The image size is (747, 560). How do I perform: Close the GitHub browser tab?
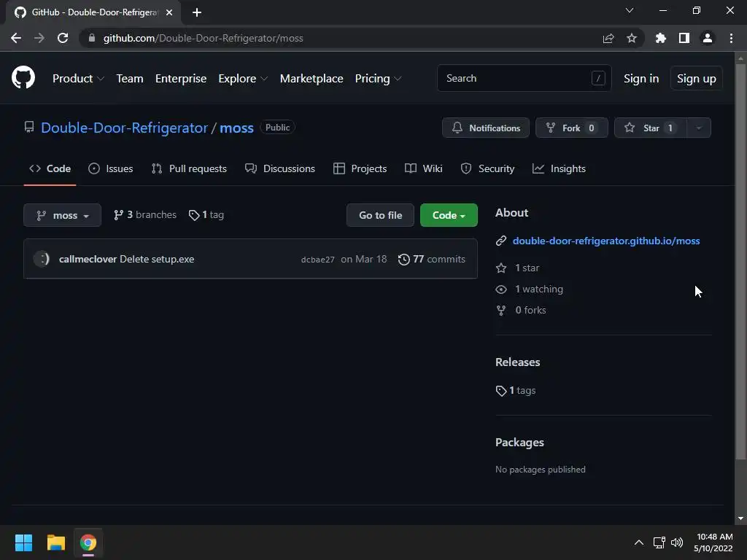(x=169, y=12)
